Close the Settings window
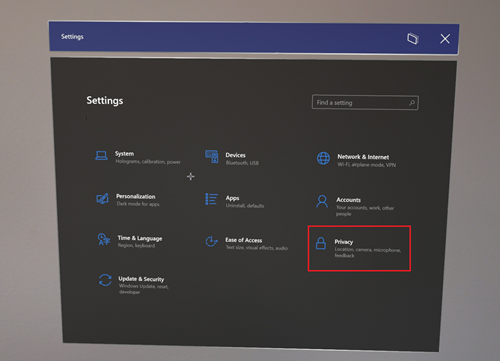 click(445, 39)
